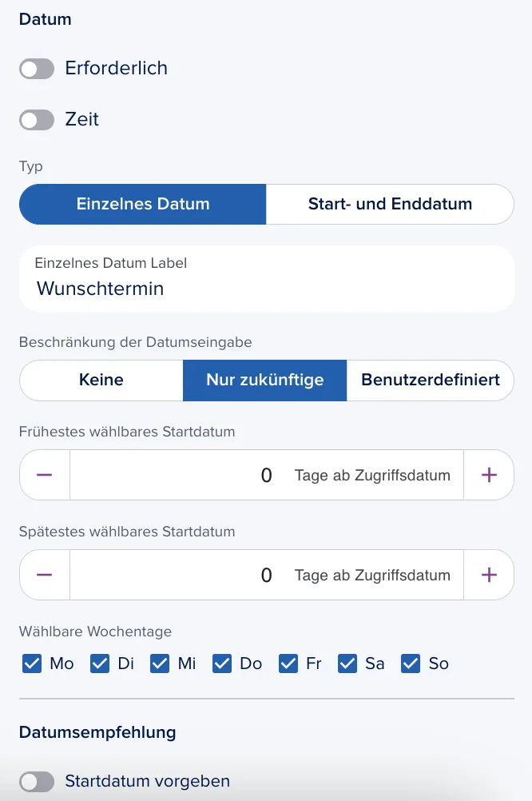532x801 pixels.
Task: Uncheck the Fr weekday checkbox
Action: pyautogui.click(x=288, y=664)
